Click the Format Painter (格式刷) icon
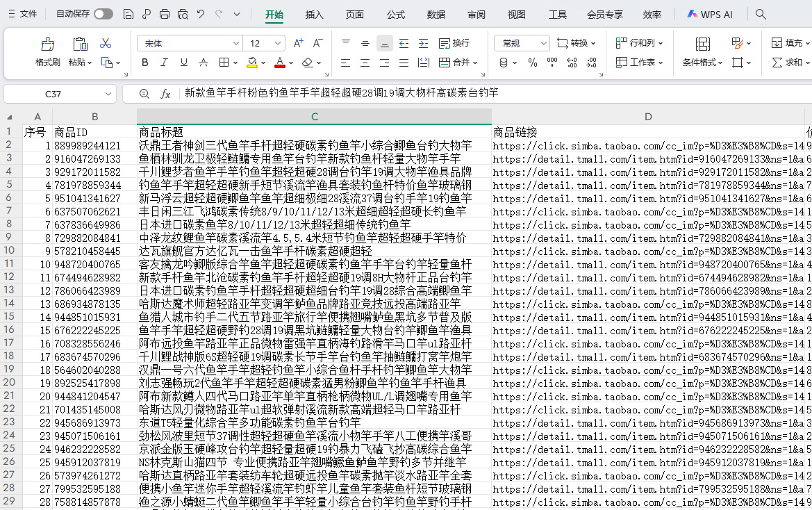 48,44
